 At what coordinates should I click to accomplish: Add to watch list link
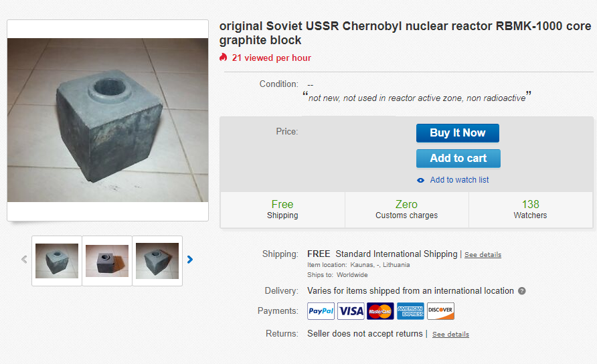tap(459, 180)
